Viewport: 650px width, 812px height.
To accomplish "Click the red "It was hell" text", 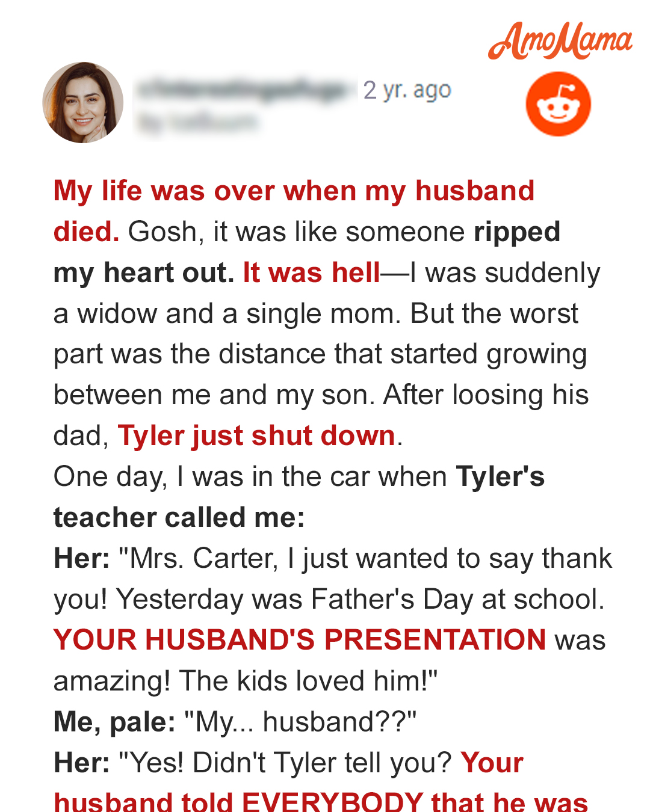I will [x=312, y=272].
